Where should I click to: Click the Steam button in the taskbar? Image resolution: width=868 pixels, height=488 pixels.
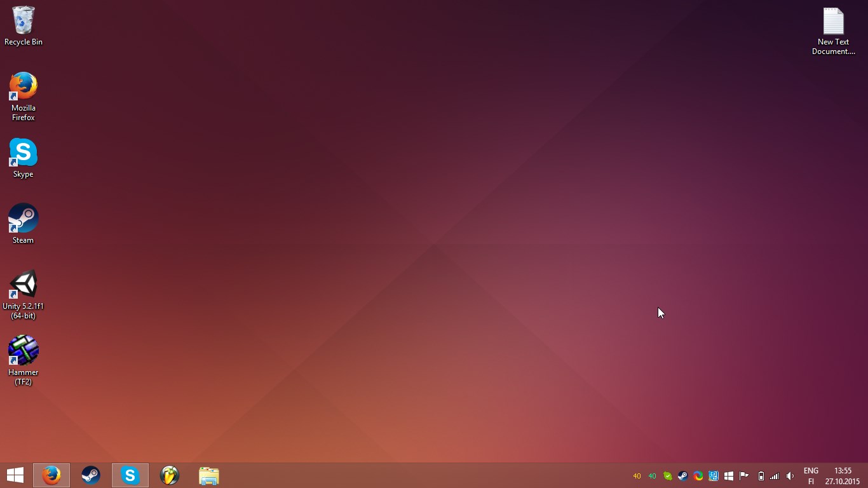[x=91, y=475]
